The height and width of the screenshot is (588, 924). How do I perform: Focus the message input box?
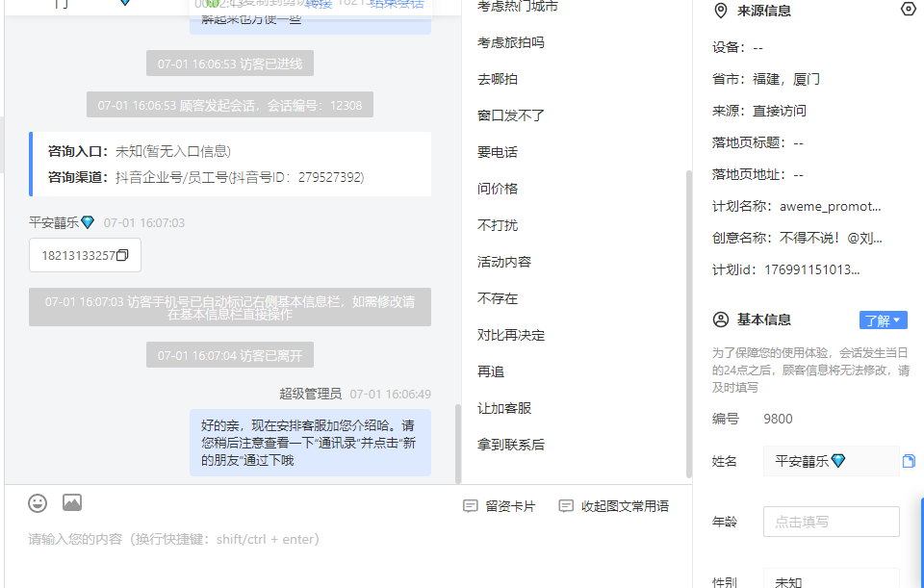347,539
